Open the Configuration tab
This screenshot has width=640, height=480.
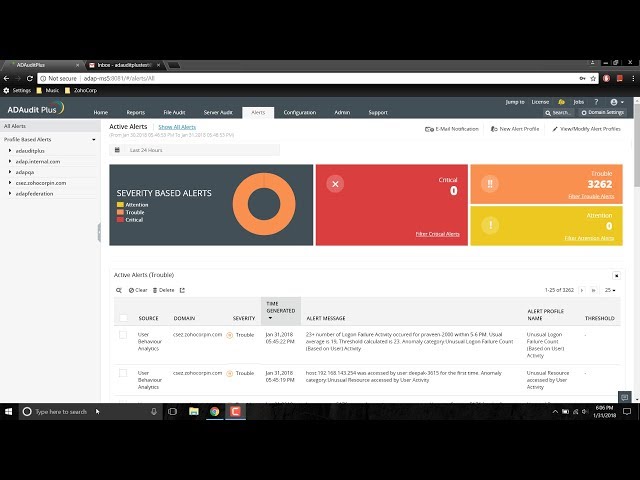click(300, 112)
